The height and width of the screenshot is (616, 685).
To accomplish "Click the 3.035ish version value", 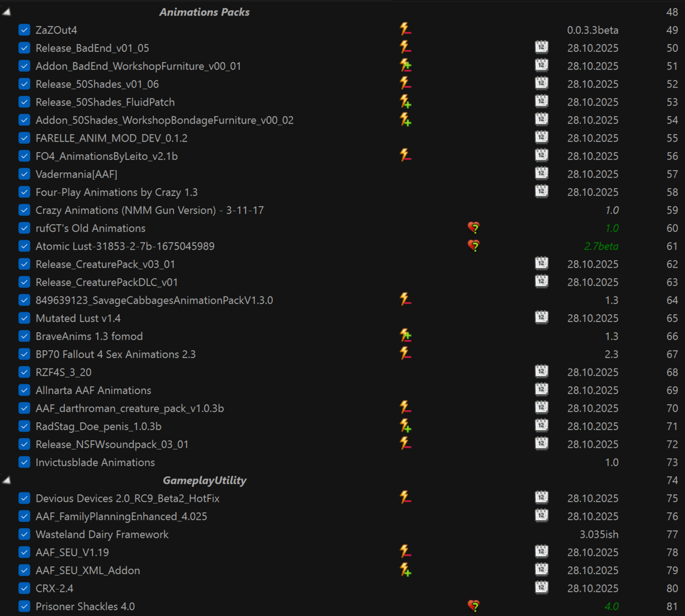I will (599, 534).
